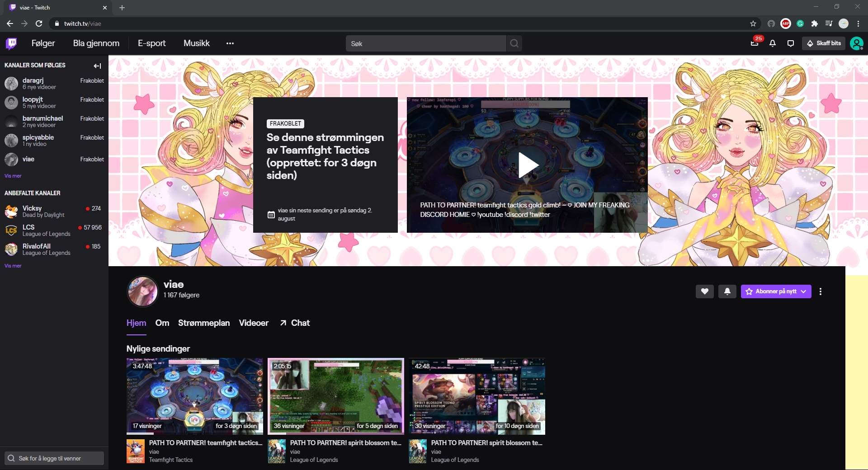Viewport: 868px width, 470px height.
Task: Collapse the followed channels sidebar
Action: point(97,66)
